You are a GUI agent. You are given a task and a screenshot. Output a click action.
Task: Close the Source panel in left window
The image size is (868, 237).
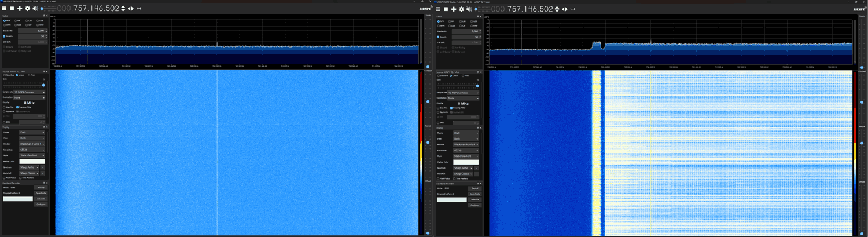point(47,72)
